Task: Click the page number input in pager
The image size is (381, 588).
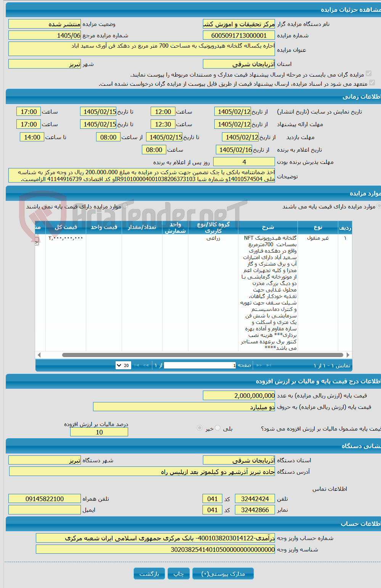Action: point(200,365)
